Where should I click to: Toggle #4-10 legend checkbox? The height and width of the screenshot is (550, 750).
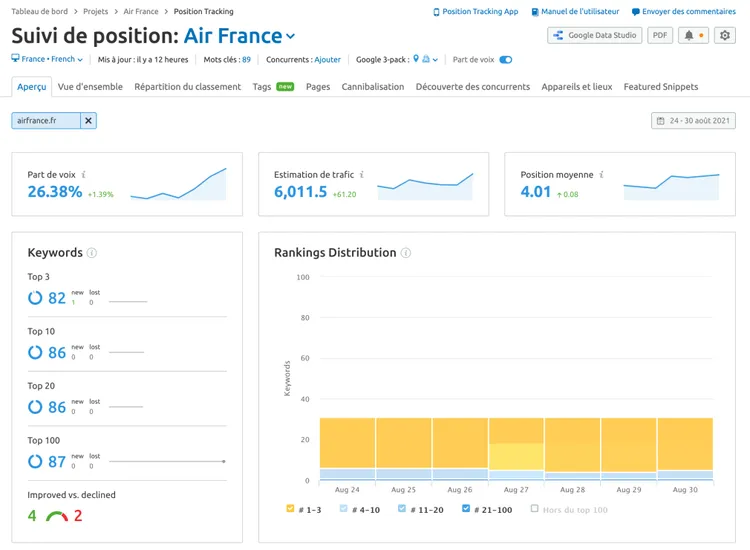point(343,508)
